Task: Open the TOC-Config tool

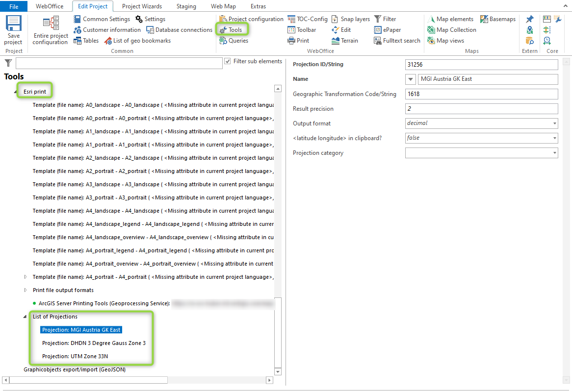Action: click(x=308, y=19)
